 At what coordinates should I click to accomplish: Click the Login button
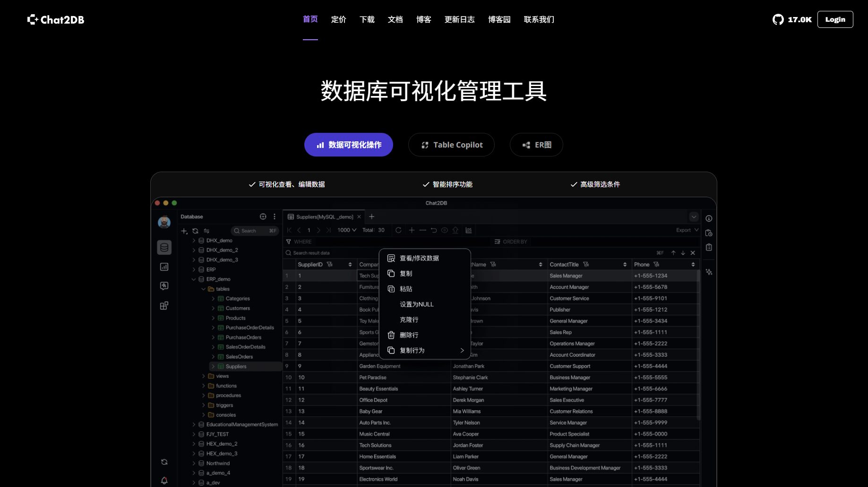[x=835, y=19]
